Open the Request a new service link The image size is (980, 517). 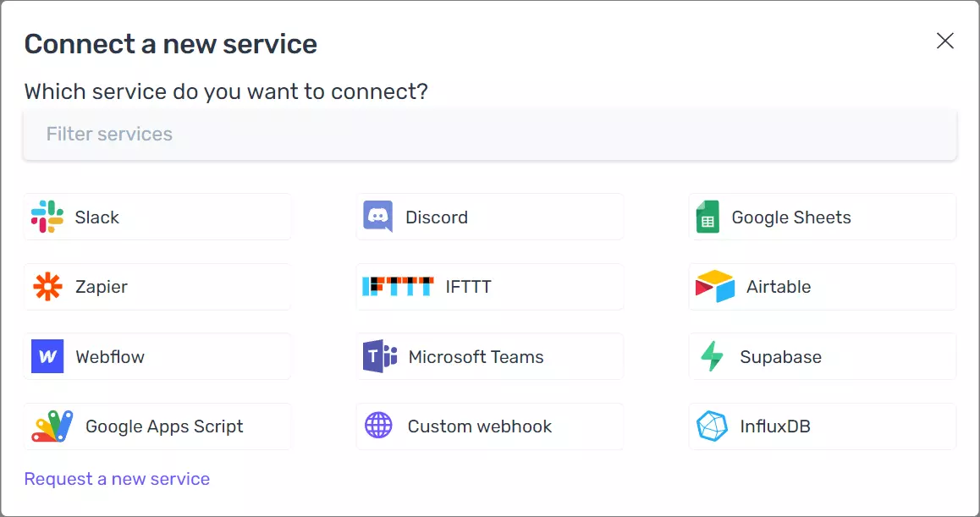click(x=117, y=479)
